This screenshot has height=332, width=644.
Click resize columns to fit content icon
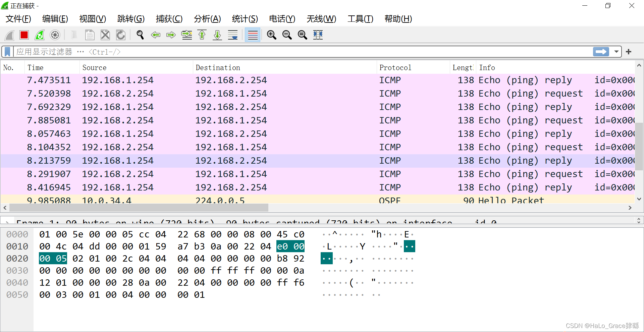pyautogui.click(x=318, y=35)
